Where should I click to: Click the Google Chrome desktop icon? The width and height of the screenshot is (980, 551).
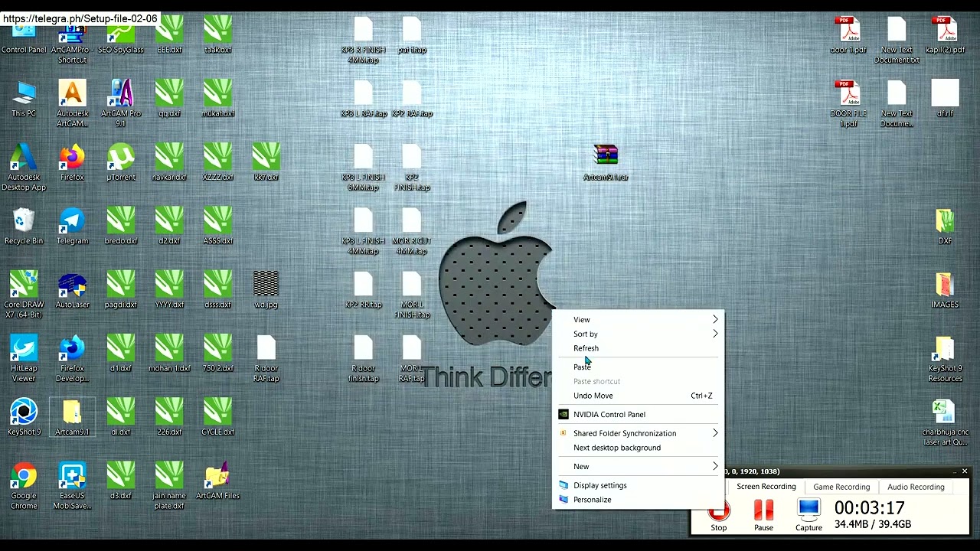coord(24,485)
